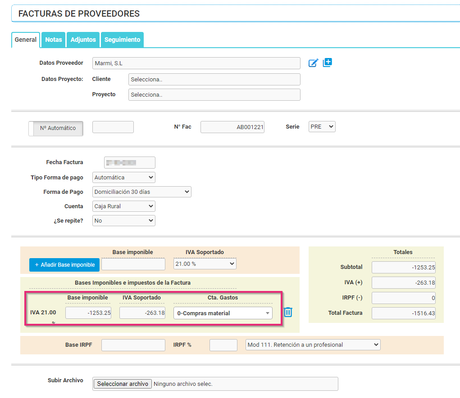Open the General tab
The height and width of the screenshot is (398, 460).
[25, 40]
